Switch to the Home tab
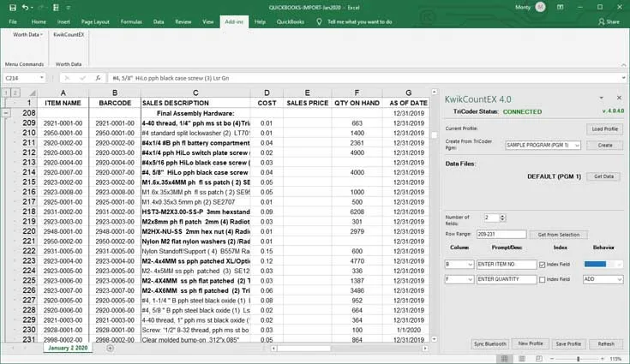 click(39, 21)
